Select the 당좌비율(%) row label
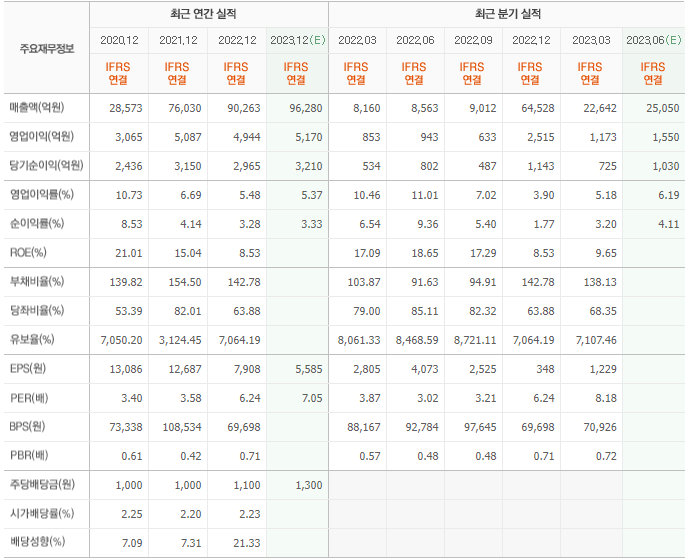The height and width of the screenshot is (560, 688). point(37,310)
